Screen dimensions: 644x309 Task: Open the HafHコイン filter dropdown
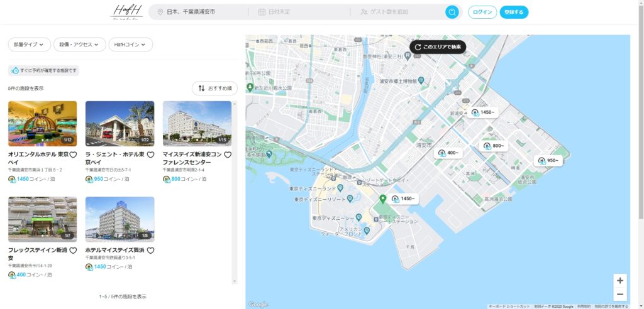pos(131,45)
